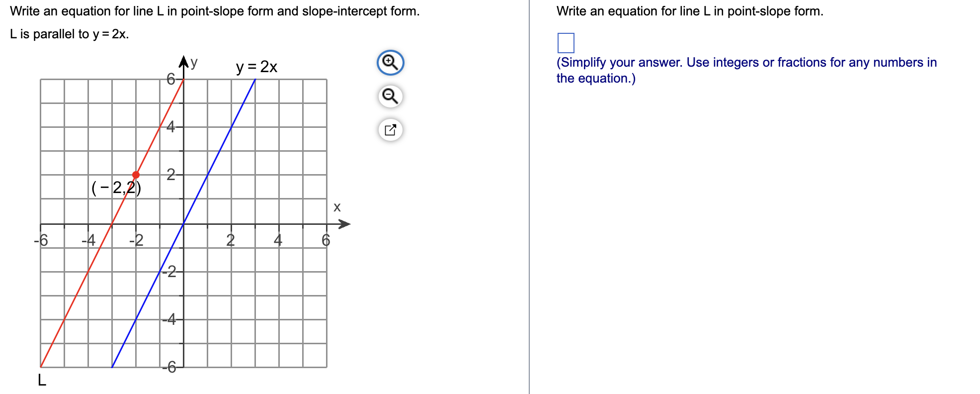Screen dimensions: 980x394
Task: Click the red point labeled (-2,2)
Action: point(135,175)
